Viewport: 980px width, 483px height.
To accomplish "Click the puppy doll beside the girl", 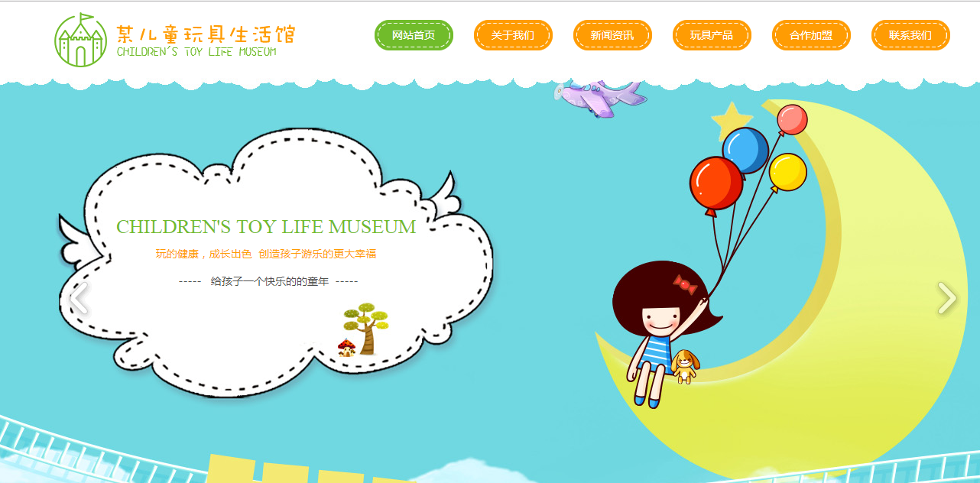I will click(x=685, y=365).
